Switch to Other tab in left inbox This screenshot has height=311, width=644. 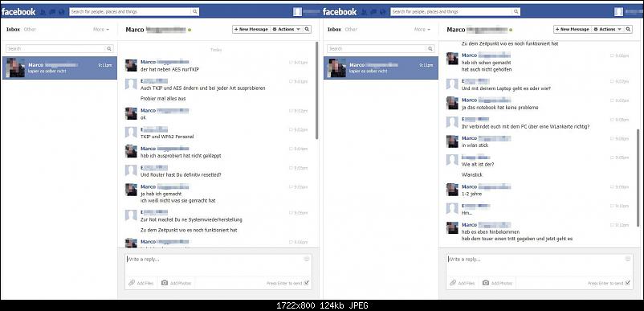tap(30, 30)
